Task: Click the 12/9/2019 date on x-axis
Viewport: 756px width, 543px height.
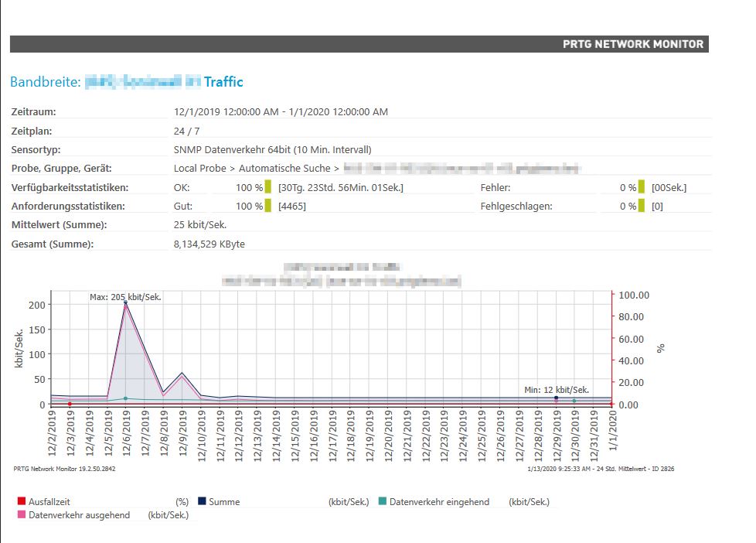Action: coord(182,435)
